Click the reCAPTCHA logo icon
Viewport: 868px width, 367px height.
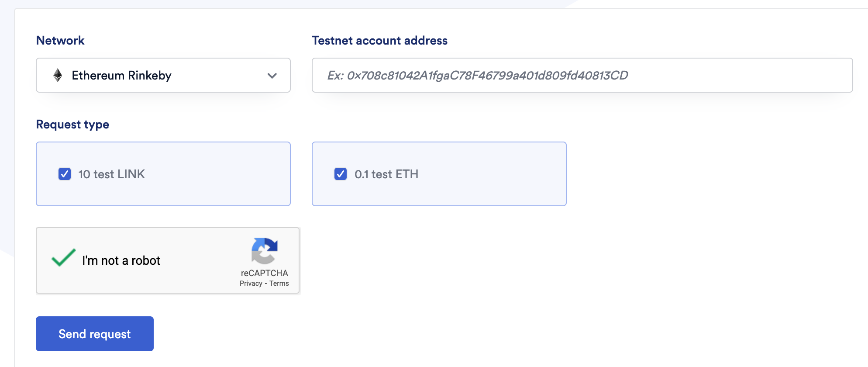pyautogui.click(x=264, y=251)
